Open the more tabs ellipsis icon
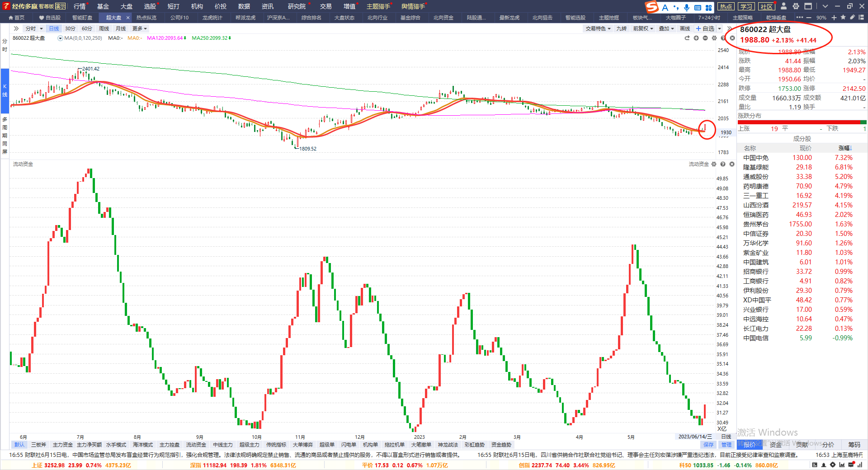The height and width of the screenshot is (470, 868). click(x=799, y=17)
